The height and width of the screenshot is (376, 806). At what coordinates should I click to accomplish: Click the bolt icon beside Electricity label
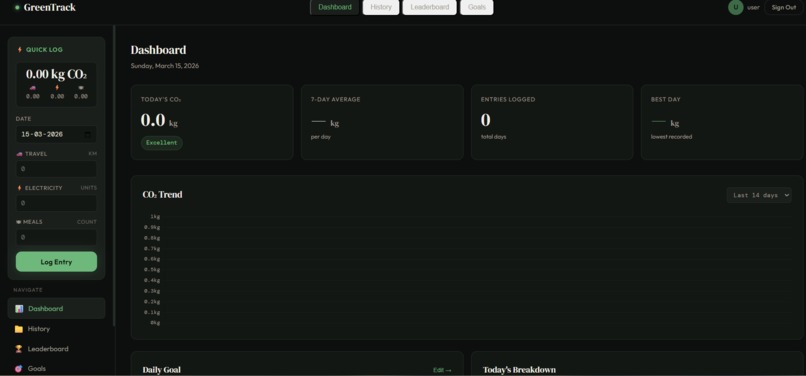tap(20, 188)
